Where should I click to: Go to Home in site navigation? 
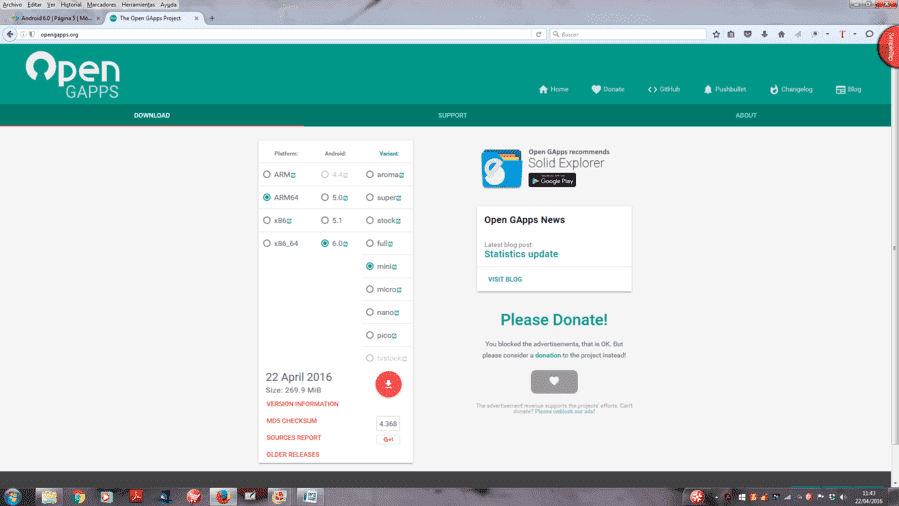pyautogui.click(x=554, y=89)
